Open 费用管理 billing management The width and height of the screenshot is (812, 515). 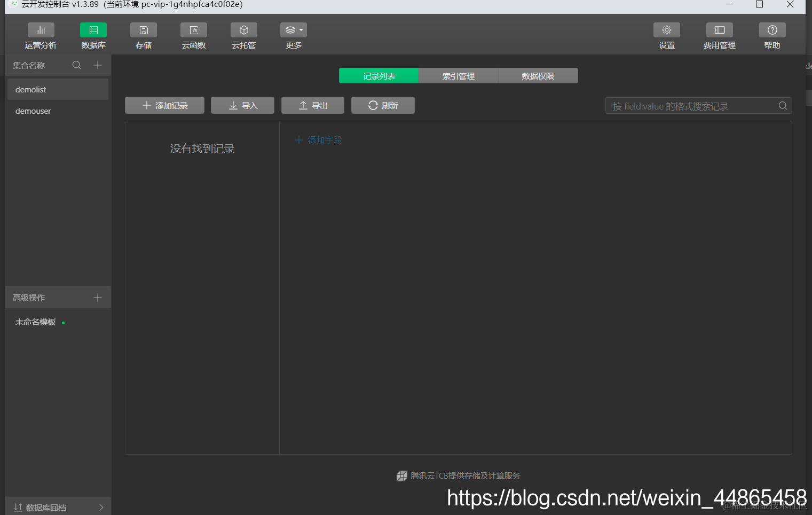click(720, 36)
